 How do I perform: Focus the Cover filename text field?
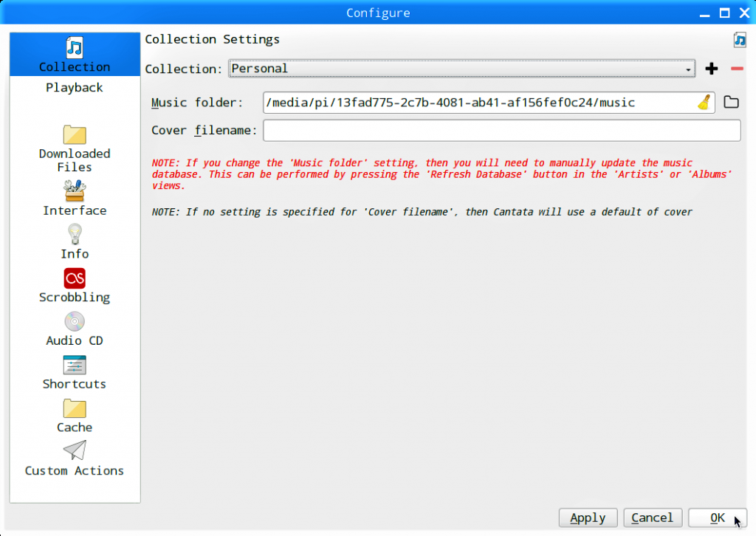click(x=501, y=131)
